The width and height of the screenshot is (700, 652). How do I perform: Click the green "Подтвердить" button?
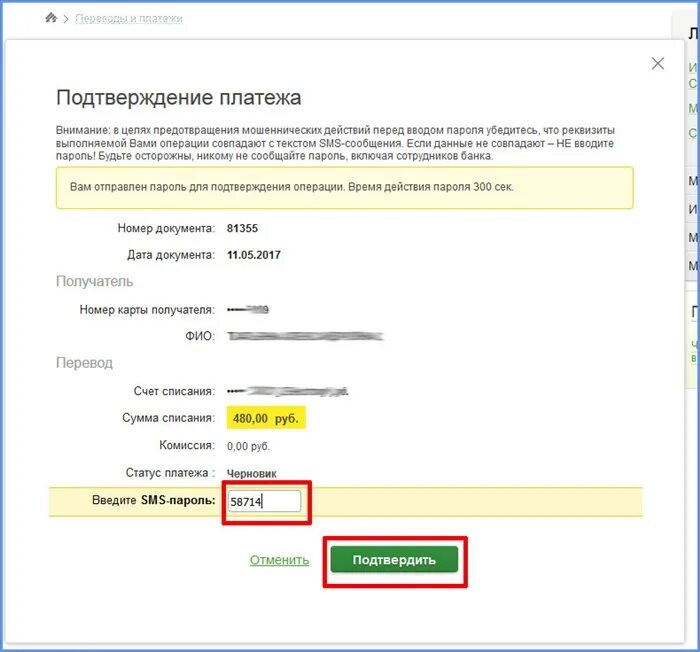coord(394,560)
